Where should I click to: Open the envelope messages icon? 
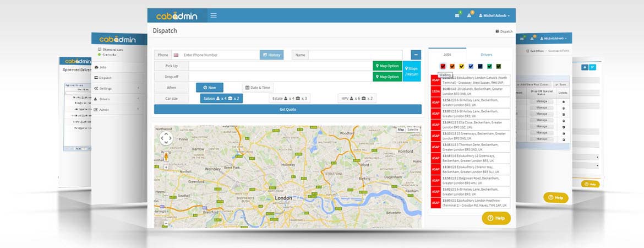457,15
